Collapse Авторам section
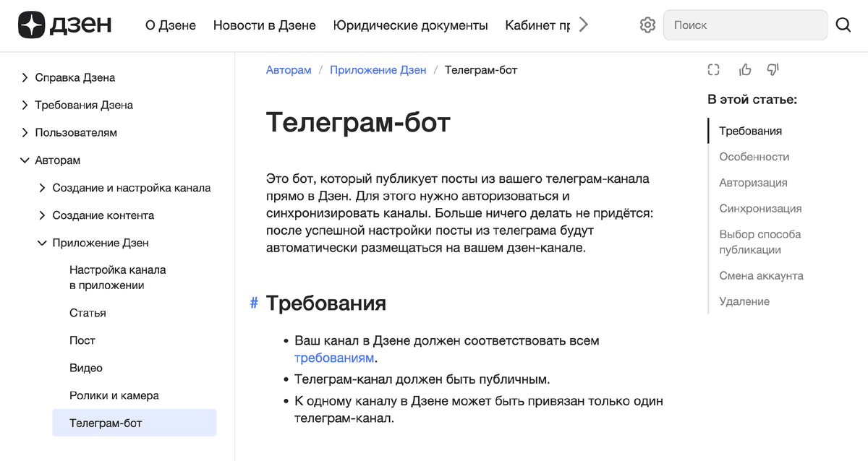Image resolution: width=868 pixels, height=461 pixels. [25, 160]
